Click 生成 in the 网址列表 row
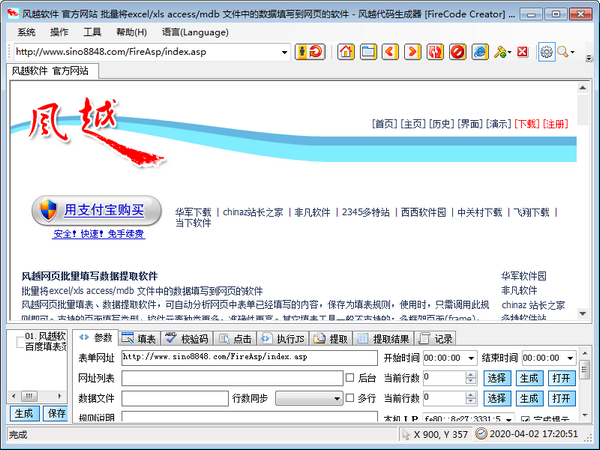The image size is (600, 450). pyautogui.click(x=529, y=378)
